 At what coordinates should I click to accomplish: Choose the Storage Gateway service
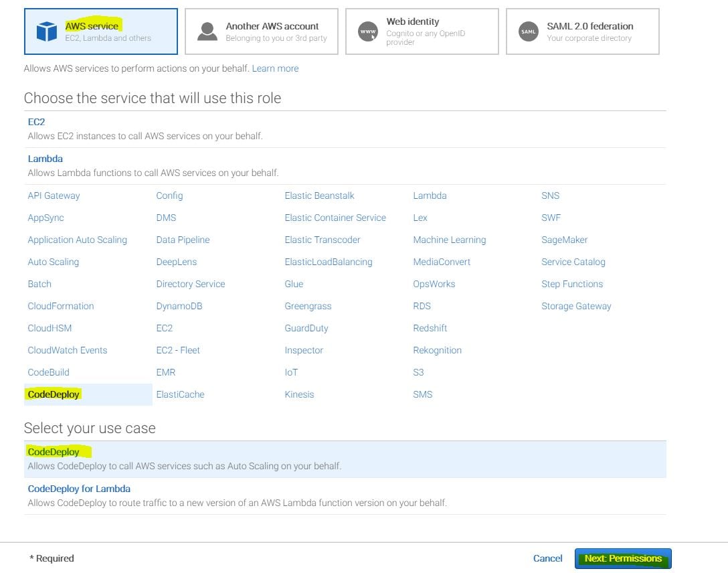(x=576, y=306)
